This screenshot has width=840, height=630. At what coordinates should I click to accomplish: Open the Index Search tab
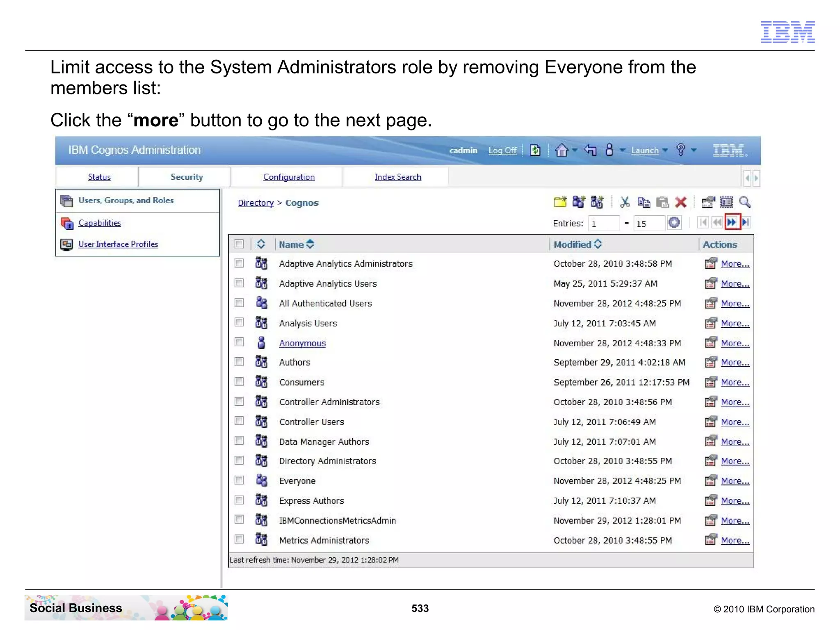pyautogui.click(x=398, y=177)
